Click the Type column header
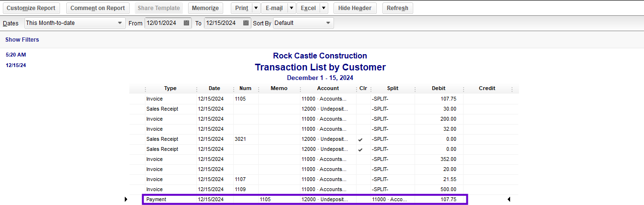The image size is (644, 205). pos(170,89)
